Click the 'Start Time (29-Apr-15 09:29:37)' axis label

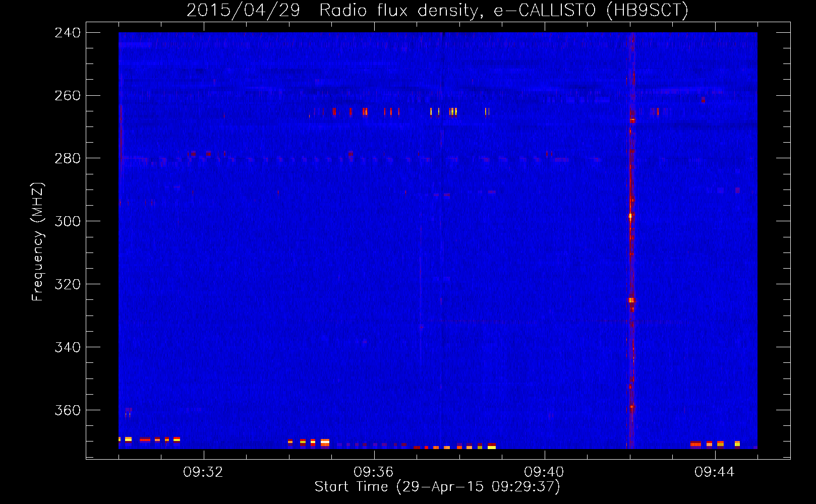[x=437, y=487]
